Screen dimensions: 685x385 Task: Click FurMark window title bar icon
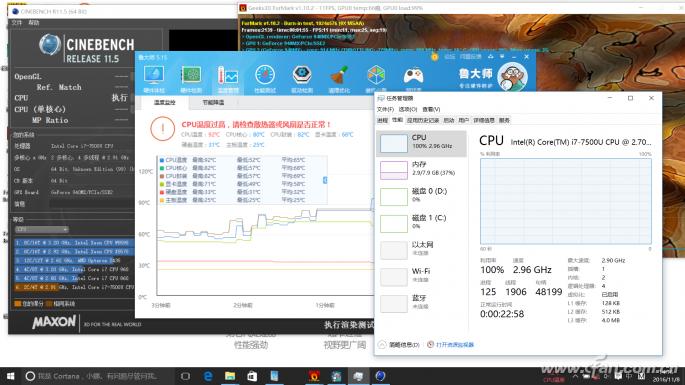point(243,8)
